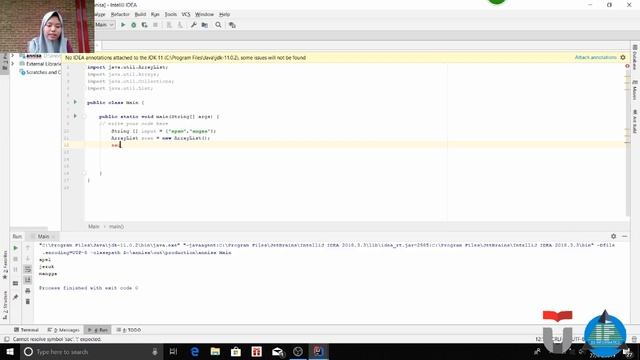This screenshot has height=360, width=640.
Task: Open the TODO tool window
Action: pos(129,330)
